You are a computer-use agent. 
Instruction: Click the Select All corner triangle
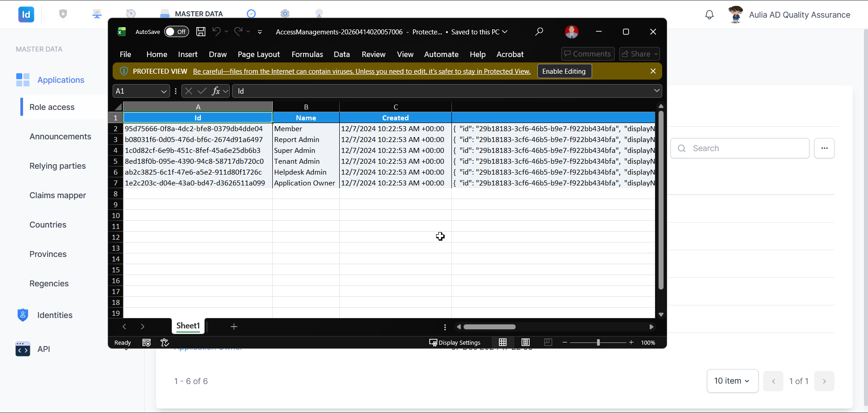pos(118,107)
